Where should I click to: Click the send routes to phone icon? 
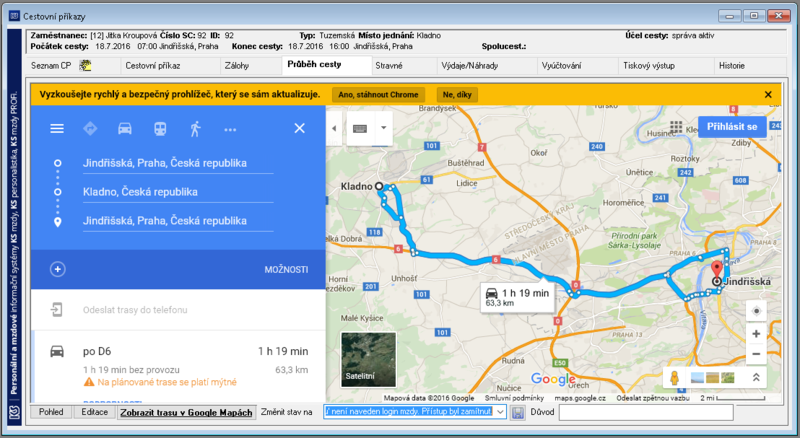(57, 309)
